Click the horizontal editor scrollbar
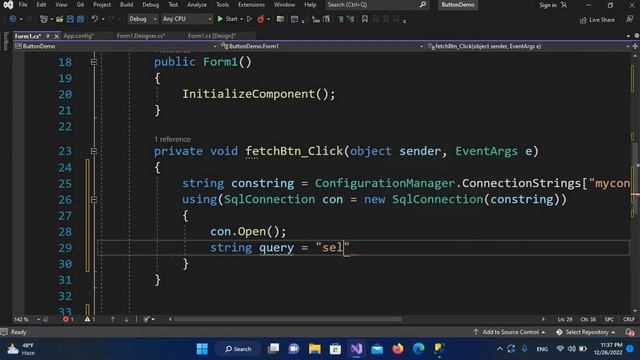Viewport: 640px width, 360px height. [x=288, y=319]
